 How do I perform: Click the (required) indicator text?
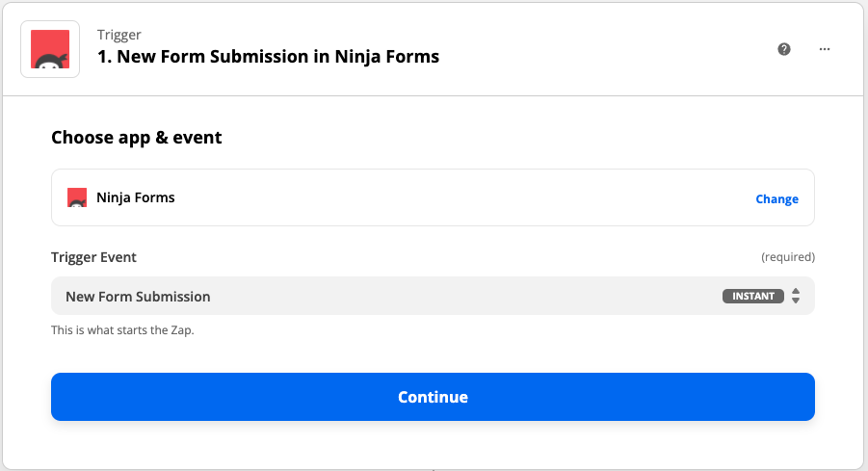pos(787,257)
